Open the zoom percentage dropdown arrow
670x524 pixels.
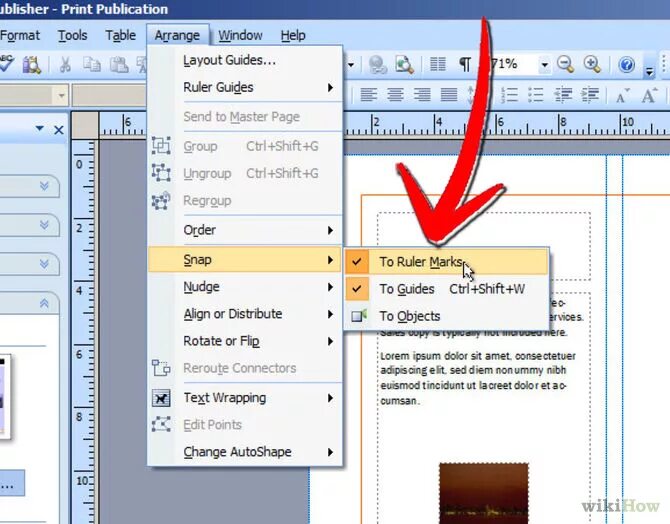544,65
